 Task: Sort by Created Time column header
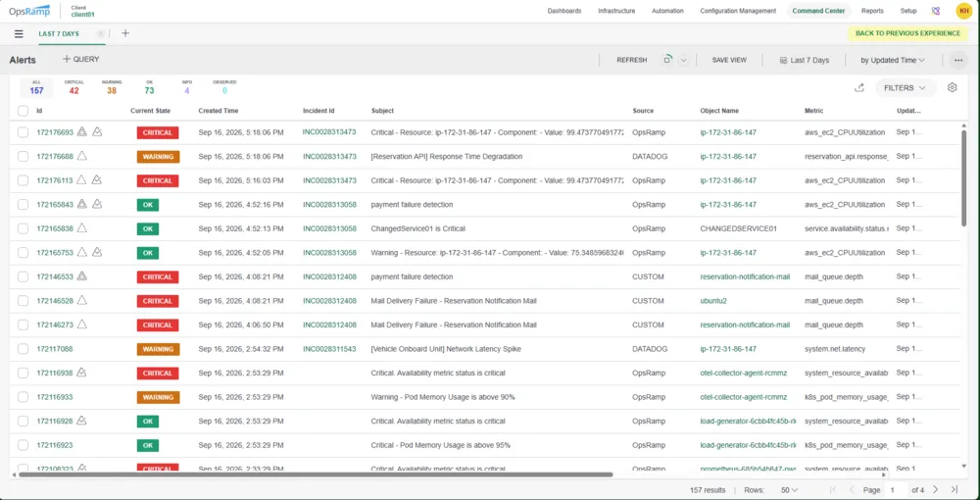[219, 111]
